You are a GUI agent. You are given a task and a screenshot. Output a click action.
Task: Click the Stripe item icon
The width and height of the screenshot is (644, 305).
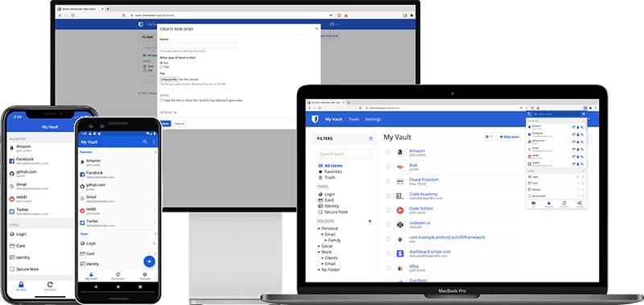[400, 253]
